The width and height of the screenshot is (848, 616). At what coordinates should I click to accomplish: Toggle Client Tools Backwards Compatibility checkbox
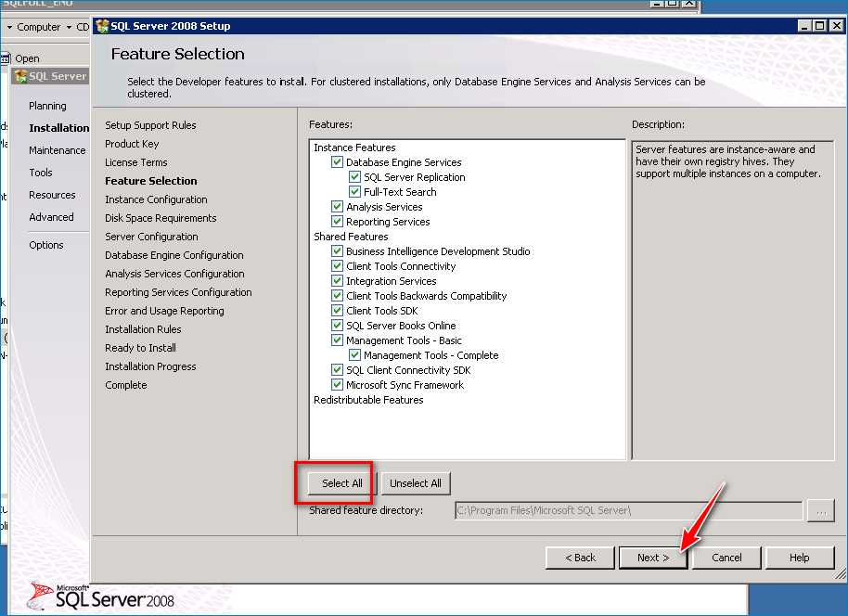[337, 295]
